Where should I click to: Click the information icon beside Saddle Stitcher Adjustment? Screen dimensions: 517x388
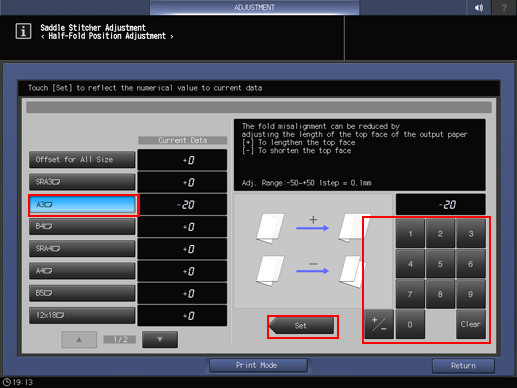pos(23,31)
